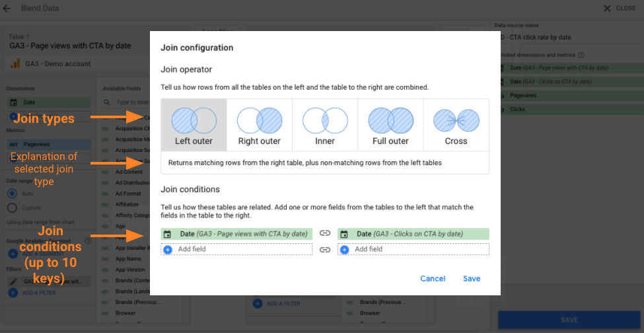Click the blue SAVE button of Blend Data
Screen dimensions: 644x333
[569, 320]
